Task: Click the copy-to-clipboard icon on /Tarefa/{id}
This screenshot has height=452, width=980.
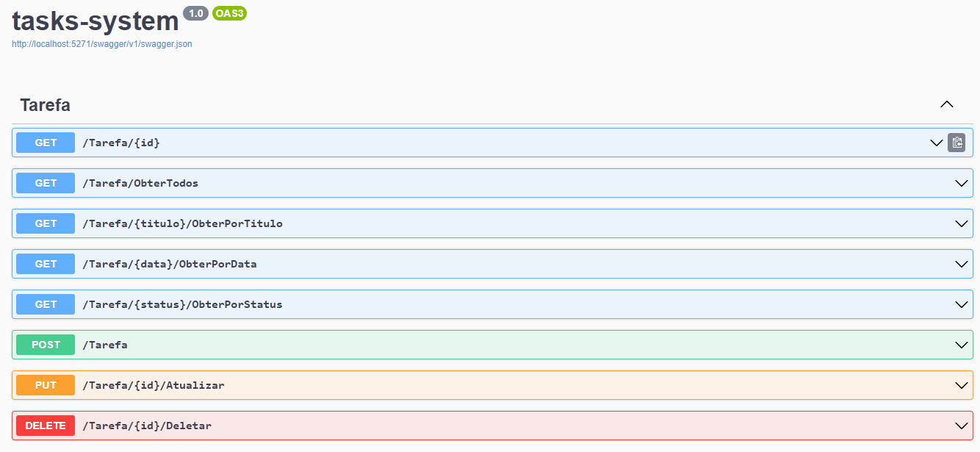Action: 956,143
